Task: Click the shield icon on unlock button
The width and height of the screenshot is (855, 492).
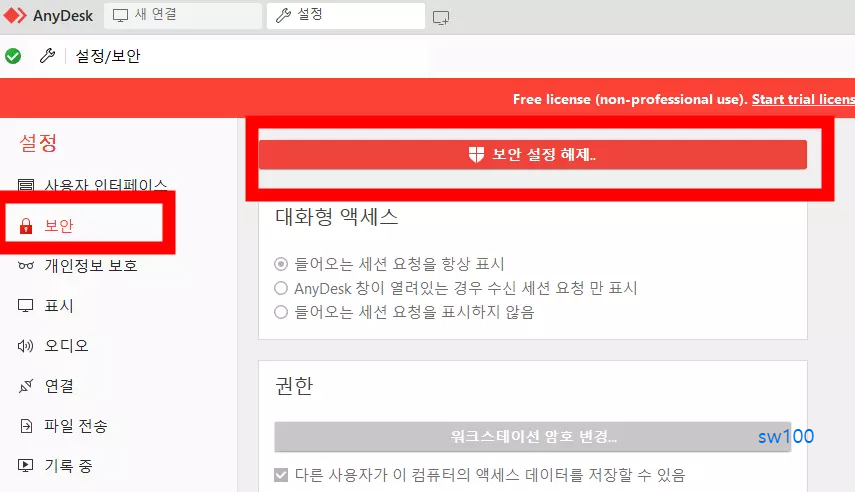Action: click(476, 155)
